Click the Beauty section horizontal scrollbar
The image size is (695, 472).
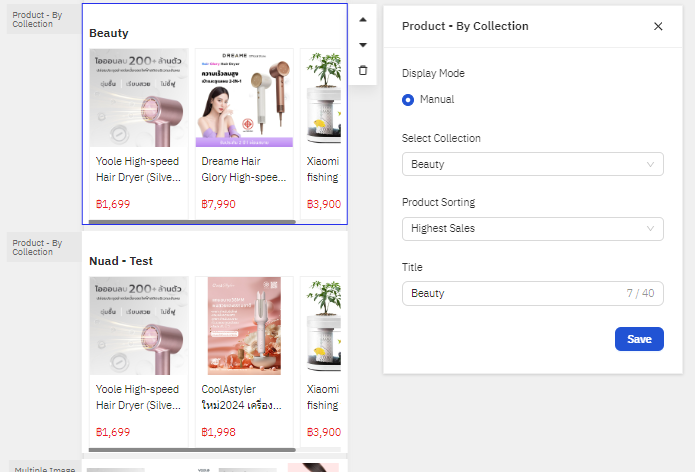pyautogui.click(x=192, y=222)
